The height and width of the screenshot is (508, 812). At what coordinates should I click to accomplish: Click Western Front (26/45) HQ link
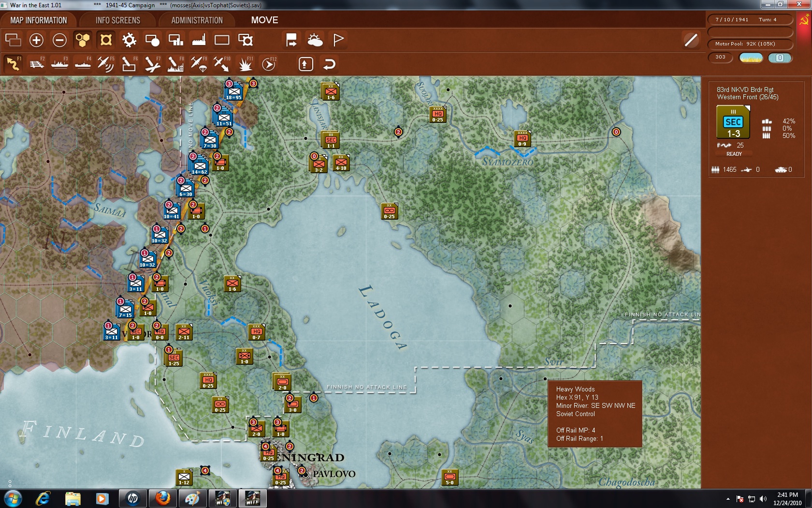[748, 97]
